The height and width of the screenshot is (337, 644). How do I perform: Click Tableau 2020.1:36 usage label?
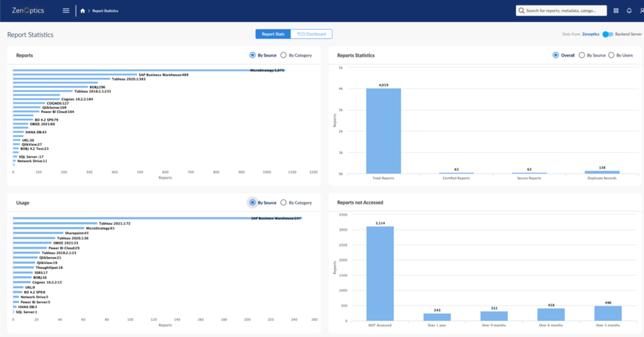coord(73,238)
